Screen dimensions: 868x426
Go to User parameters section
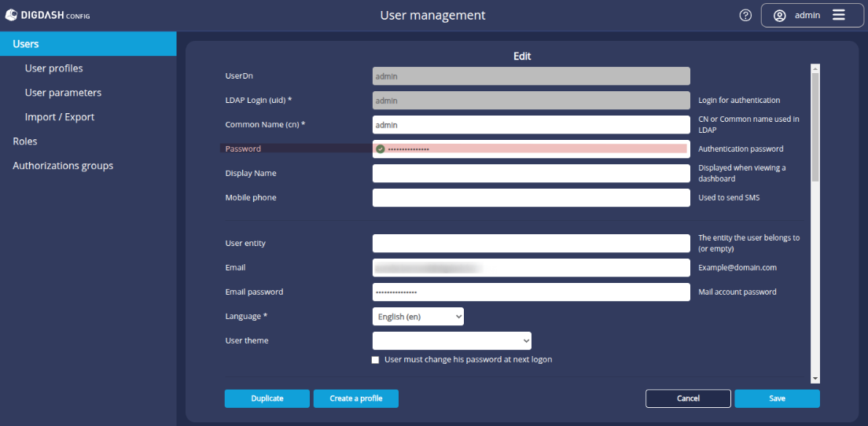63,93
